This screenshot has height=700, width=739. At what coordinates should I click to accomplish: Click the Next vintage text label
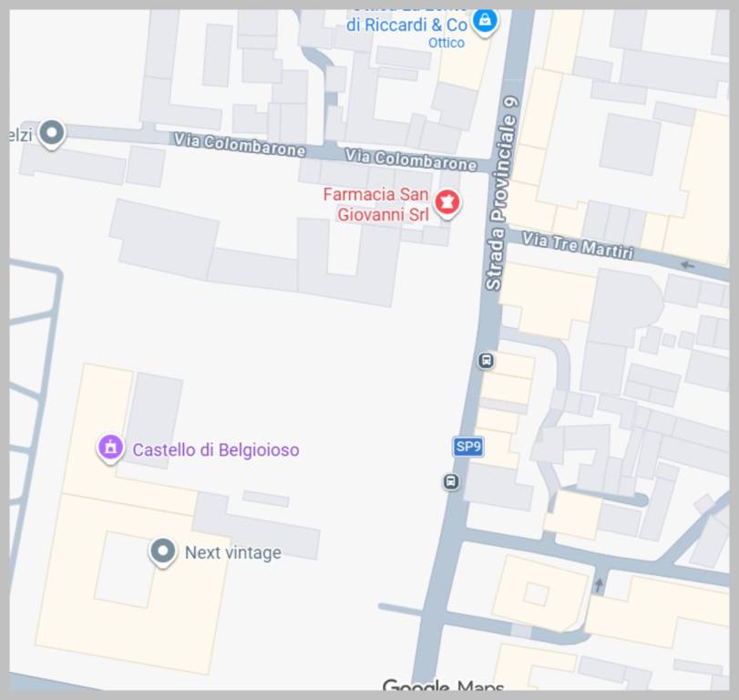click(x=233, y=552)
